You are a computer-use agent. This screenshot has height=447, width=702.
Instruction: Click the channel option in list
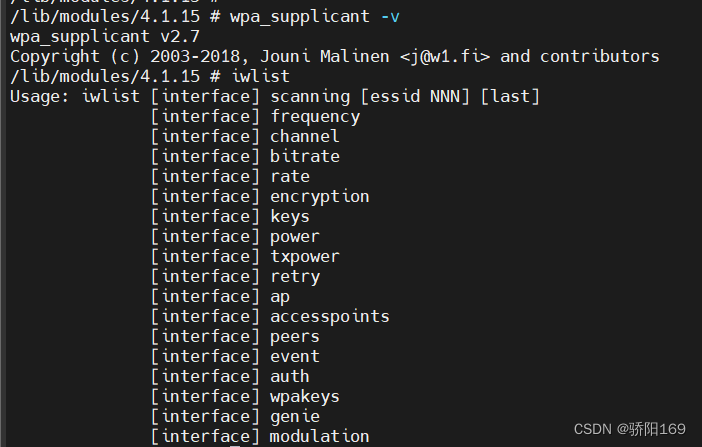pyautogui.click(x=305, y=136)
